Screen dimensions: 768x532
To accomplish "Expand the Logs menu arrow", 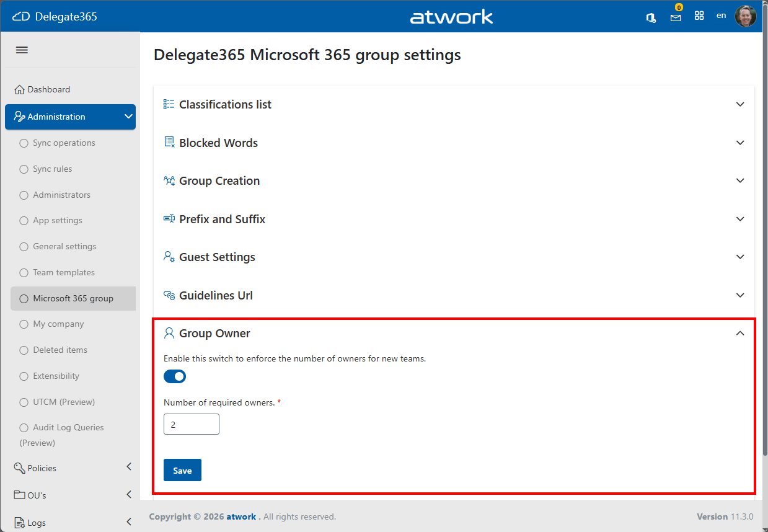I will coord(129,521).
